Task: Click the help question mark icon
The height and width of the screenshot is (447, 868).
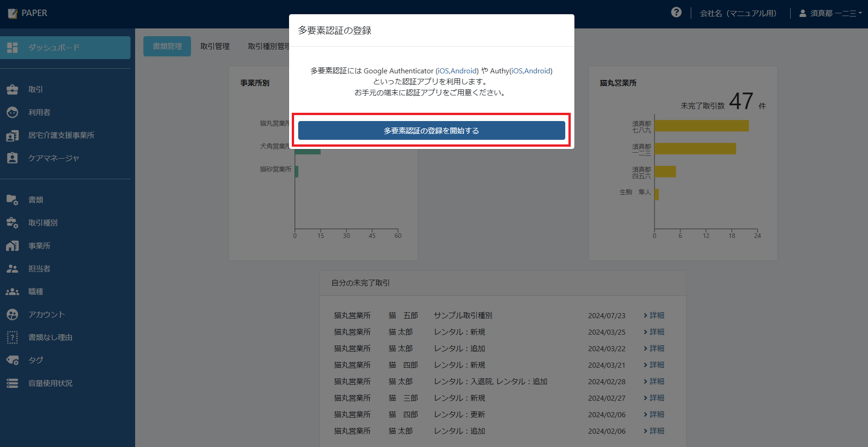Action: coord(676,12)
